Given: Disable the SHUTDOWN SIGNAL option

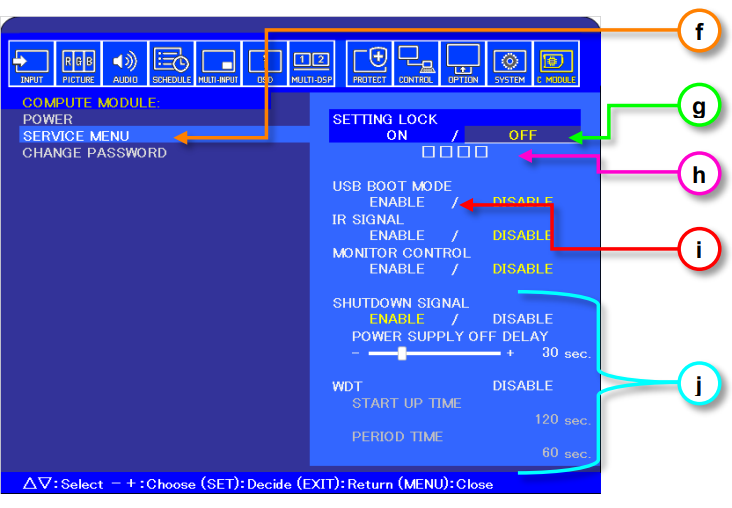Looking at the screenshot, I should point(522,319).
